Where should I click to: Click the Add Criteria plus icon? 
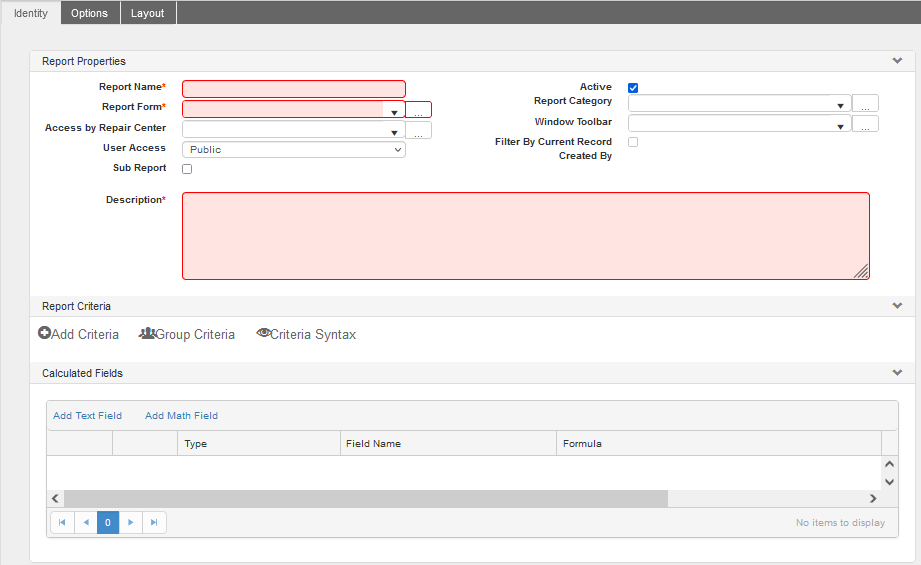pyautogui.click(x=44, y=334)
